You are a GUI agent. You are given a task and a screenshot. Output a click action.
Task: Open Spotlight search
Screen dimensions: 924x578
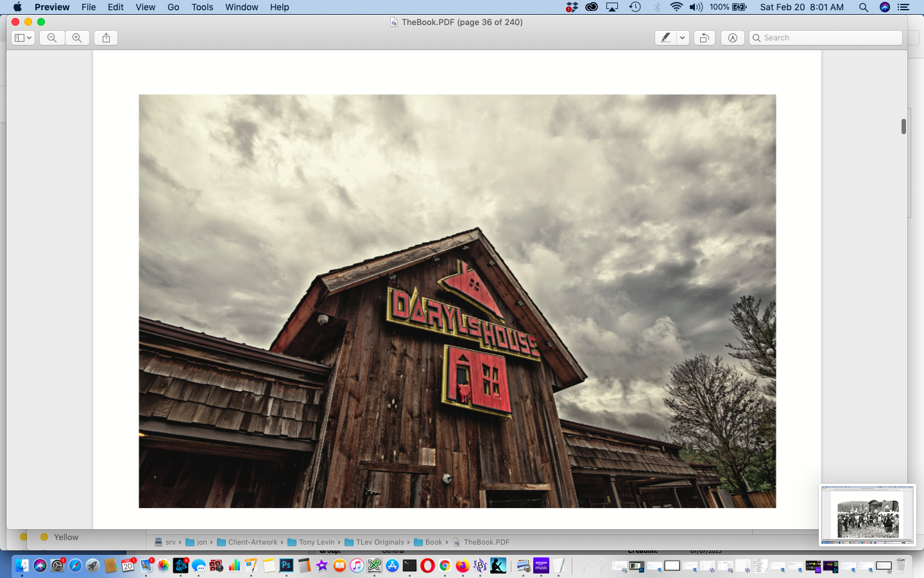(x=864, y=7)
